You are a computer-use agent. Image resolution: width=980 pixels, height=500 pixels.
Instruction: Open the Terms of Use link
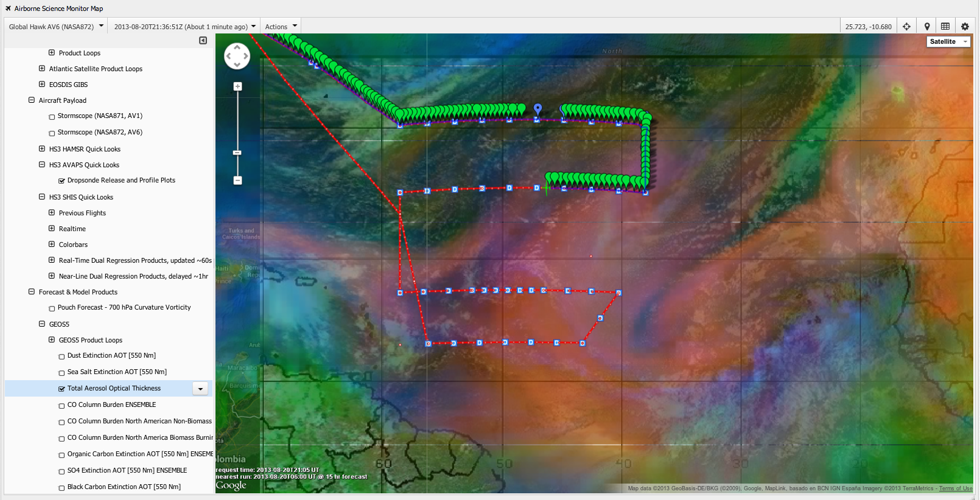(x=955, y=488)
